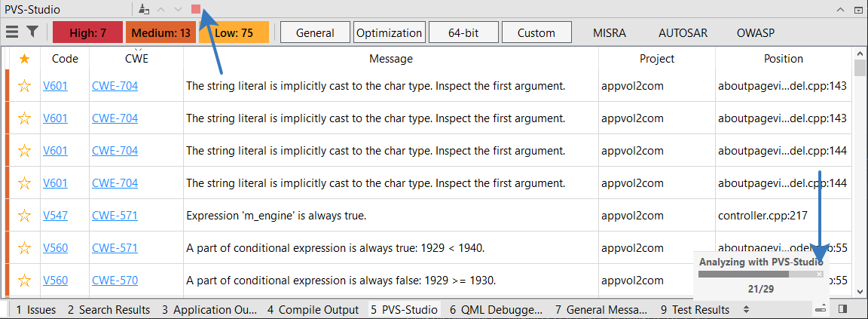Sort the table by the CWE column header

click(x=136, y=59)
